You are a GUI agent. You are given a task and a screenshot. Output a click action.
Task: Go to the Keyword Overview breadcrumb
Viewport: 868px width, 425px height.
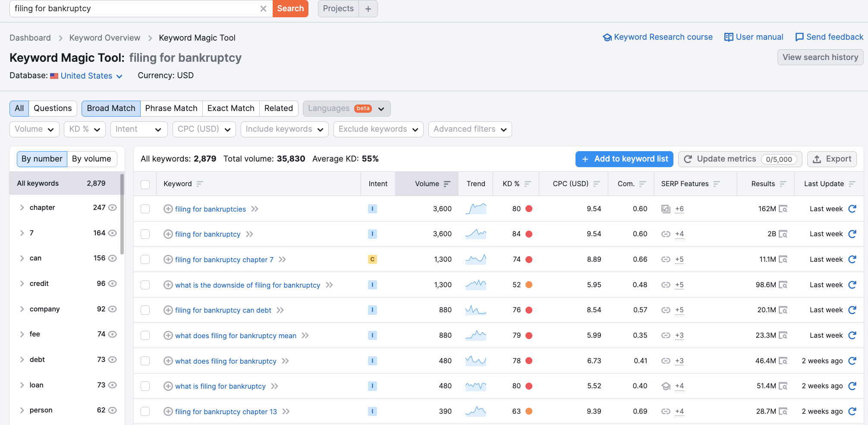click(x=105, y=38)
